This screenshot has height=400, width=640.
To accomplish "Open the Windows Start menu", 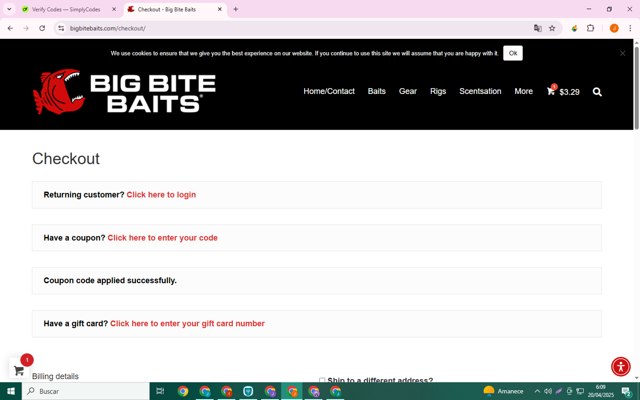I will 11,391.
